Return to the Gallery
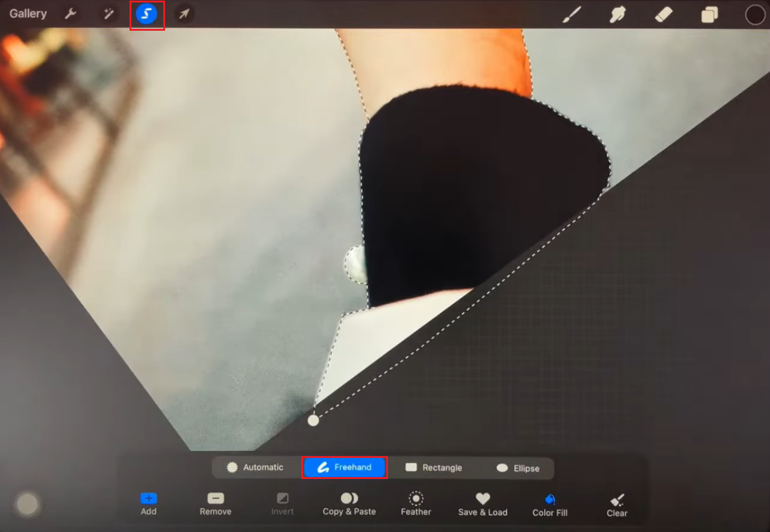The width and height of the screenshot is (770, 532). pos(27,13)
